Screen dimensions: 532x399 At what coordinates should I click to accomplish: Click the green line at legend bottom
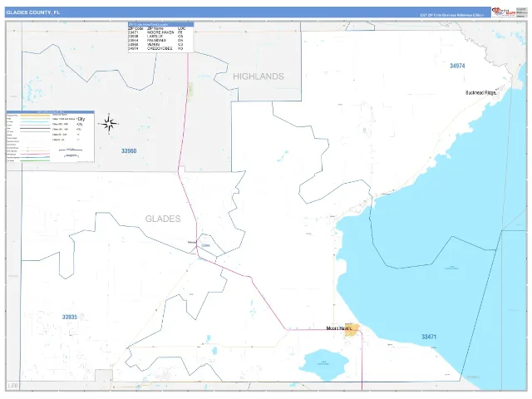click(x=35, y=160)
